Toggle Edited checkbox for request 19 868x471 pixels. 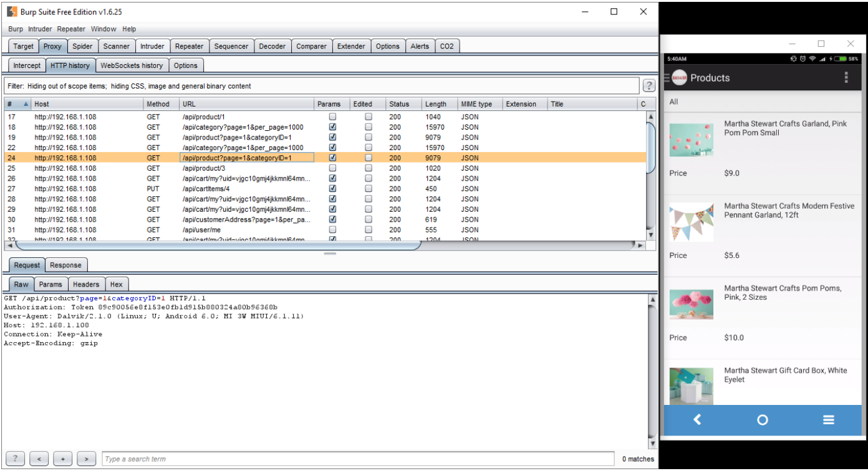click(x=369, y=137)
